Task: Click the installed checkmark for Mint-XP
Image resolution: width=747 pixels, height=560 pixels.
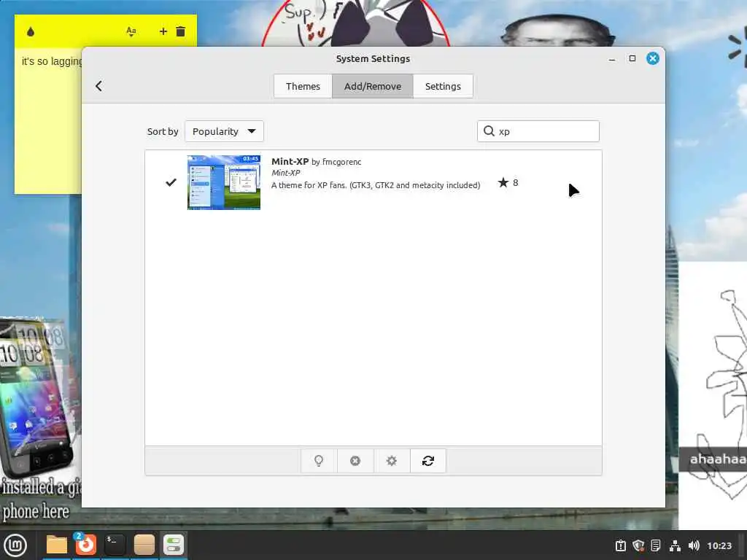Action: [x=171, y=182]
